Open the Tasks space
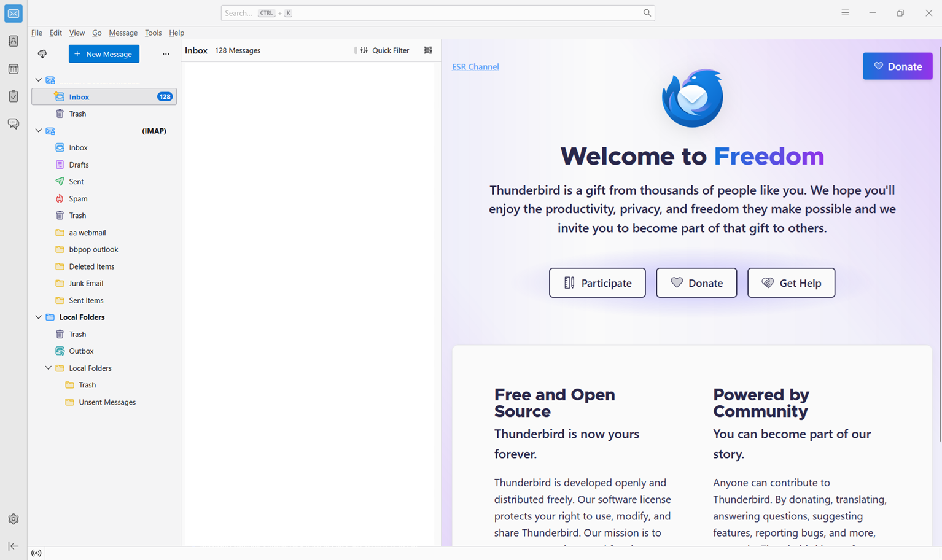Viewport: 942px width, 560px height. coord(14,96)
